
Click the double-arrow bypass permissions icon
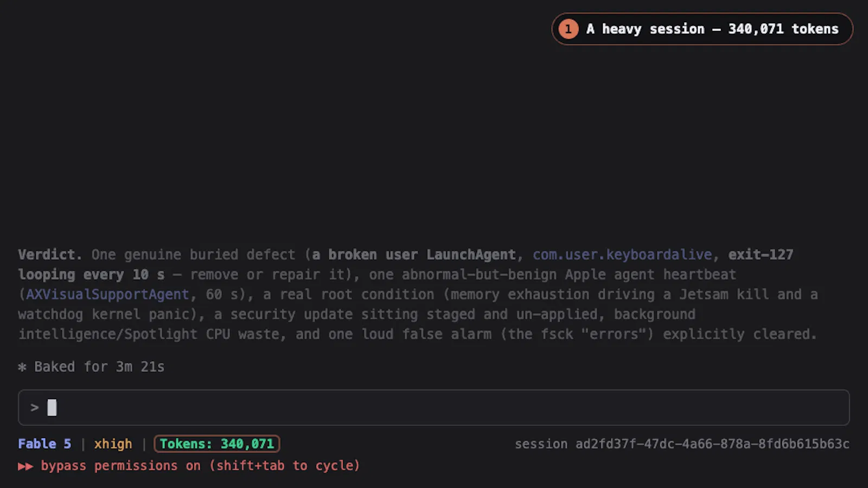pyautogui.click(x=25, y=466)
